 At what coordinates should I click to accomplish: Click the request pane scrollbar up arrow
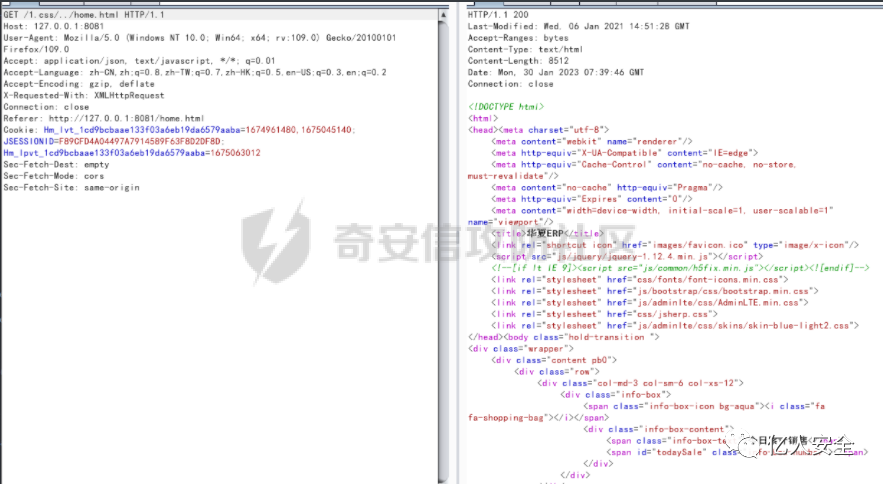(444, 15)
